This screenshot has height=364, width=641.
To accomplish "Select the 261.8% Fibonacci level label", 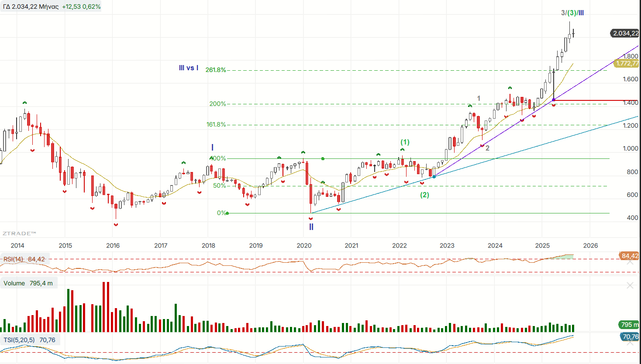I will 216,70.
